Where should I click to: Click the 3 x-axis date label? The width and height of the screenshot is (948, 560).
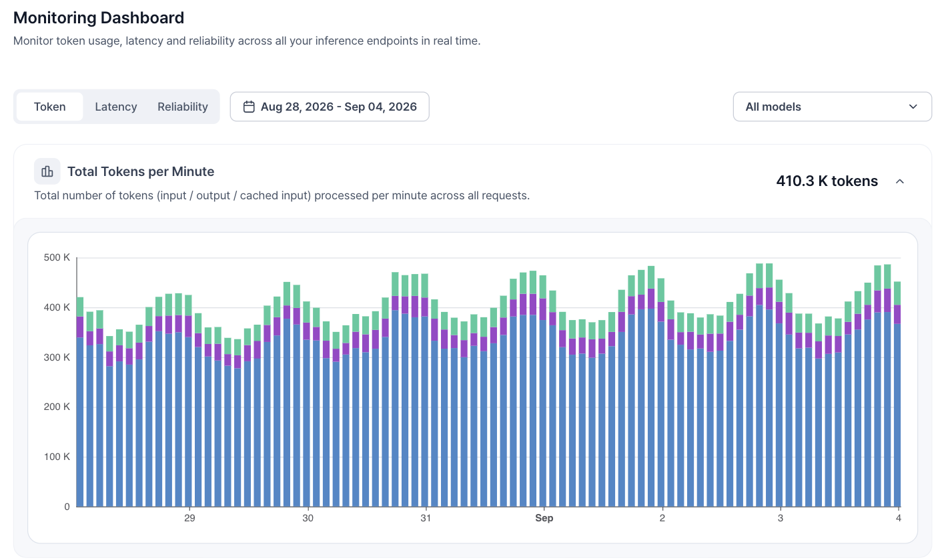[780, 518]
